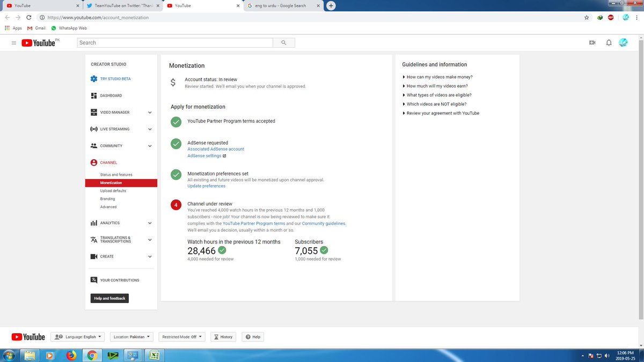Click the search magnifier button
The width and height of the screenshot is (644, 362).
coord(284,42)
